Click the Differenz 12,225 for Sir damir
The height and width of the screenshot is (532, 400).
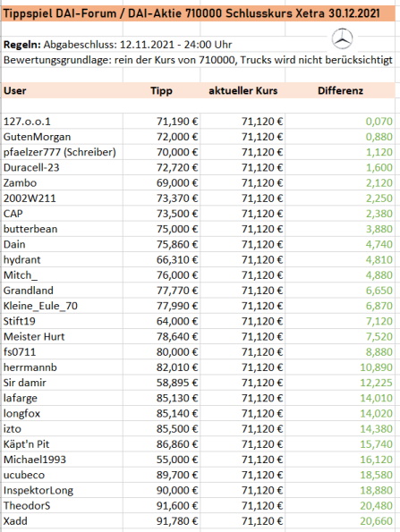pos(340,383)
